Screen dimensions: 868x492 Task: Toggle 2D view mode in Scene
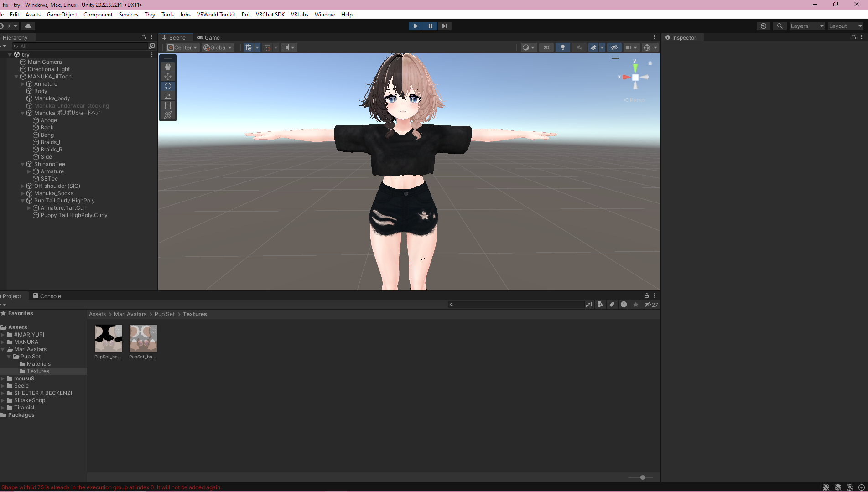click(x=546, y=47)
